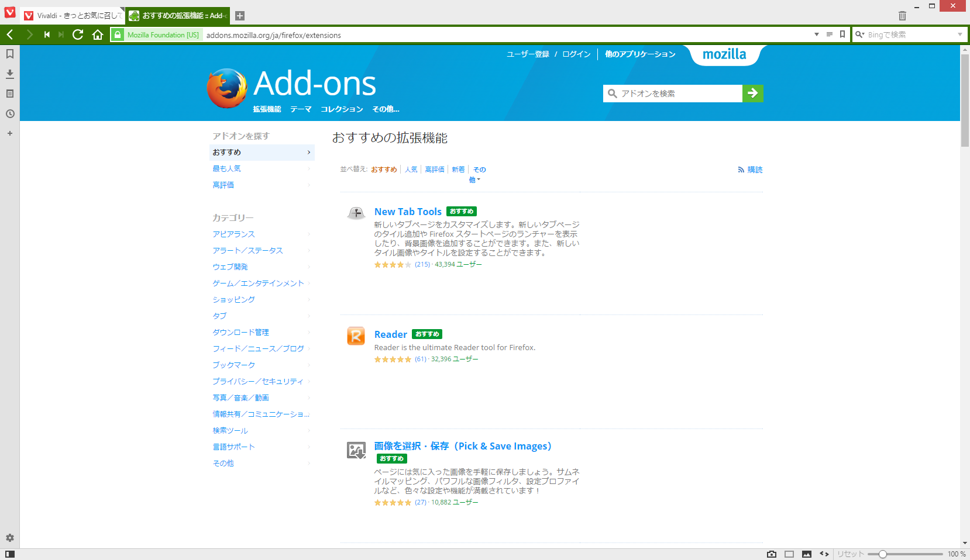Toggle the side panel visibility
The width and height of the screenshot is (970, 560).
click(x=10, y=554)
